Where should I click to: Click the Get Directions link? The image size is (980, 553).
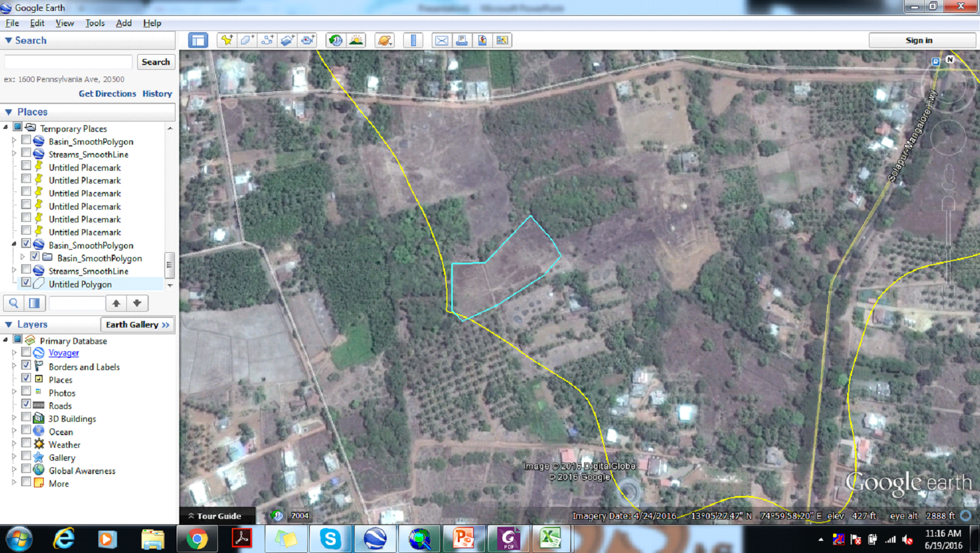click(107, 94)
